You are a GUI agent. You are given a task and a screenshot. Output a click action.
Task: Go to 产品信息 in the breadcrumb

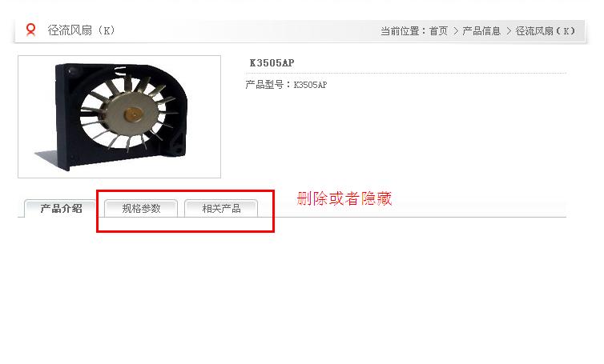481,30
